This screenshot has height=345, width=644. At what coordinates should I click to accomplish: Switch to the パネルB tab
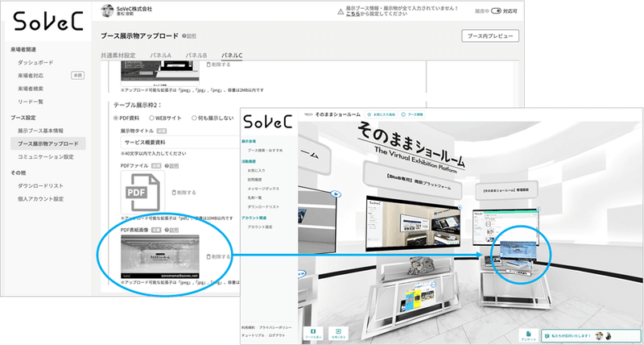(196, 56)
